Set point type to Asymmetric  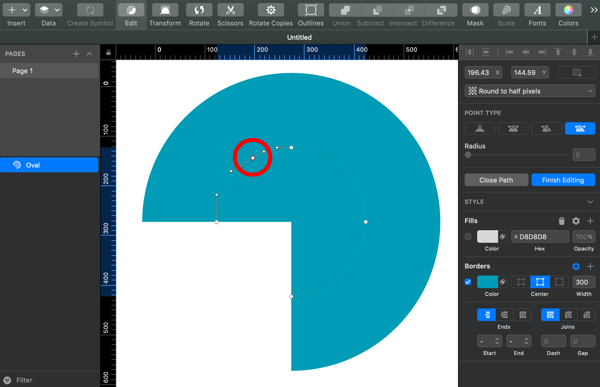pos(546,129)
